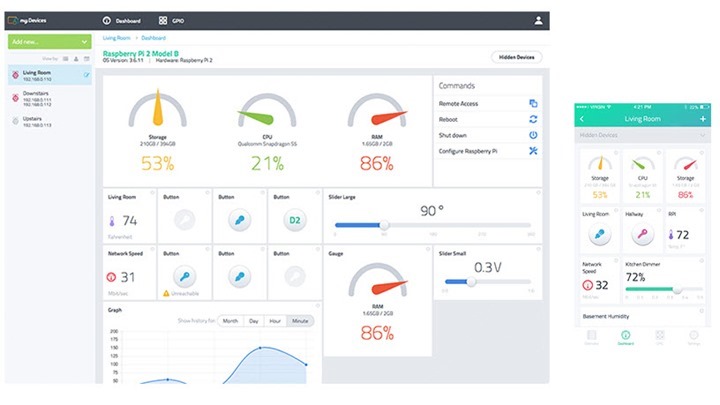Switch to the GPIO tab
This screenshot has width=720, height=405.
point(172,21)
